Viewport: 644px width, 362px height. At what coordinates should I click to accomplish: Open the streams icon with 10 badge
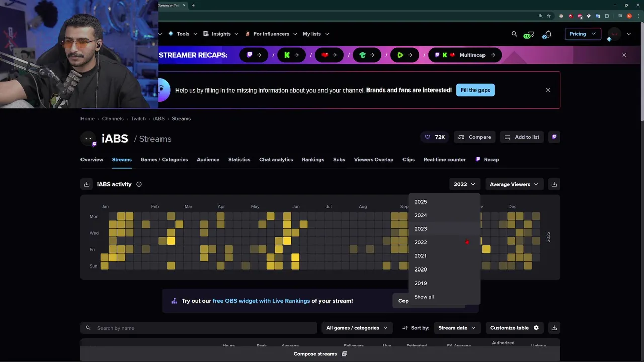528,34
